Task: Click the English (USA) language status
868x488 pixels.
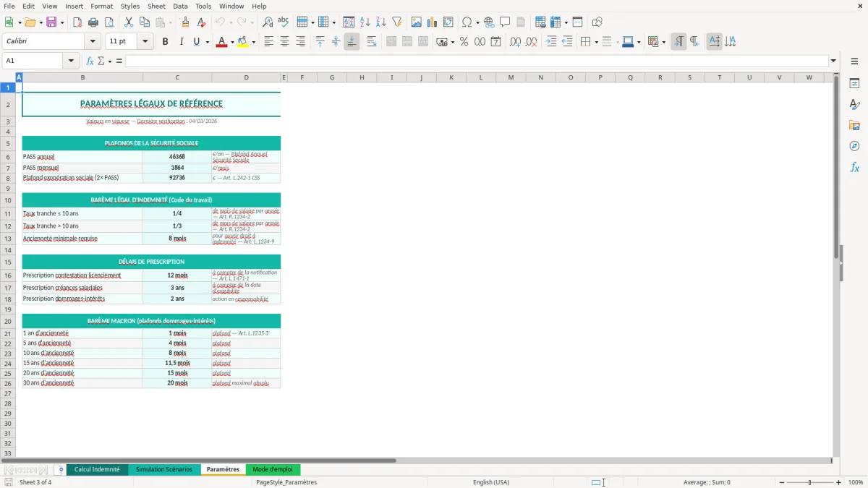Action: coord(491,482)
